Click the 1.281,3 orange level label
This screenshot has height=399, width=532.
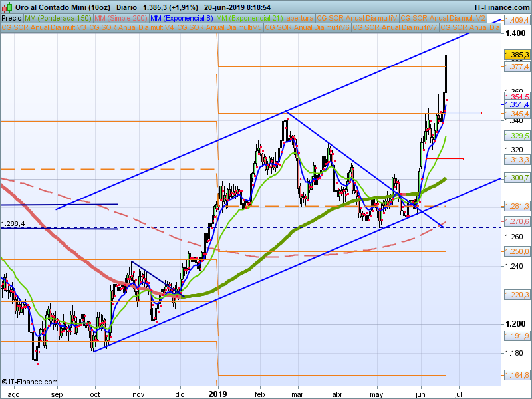coord(517,206)
